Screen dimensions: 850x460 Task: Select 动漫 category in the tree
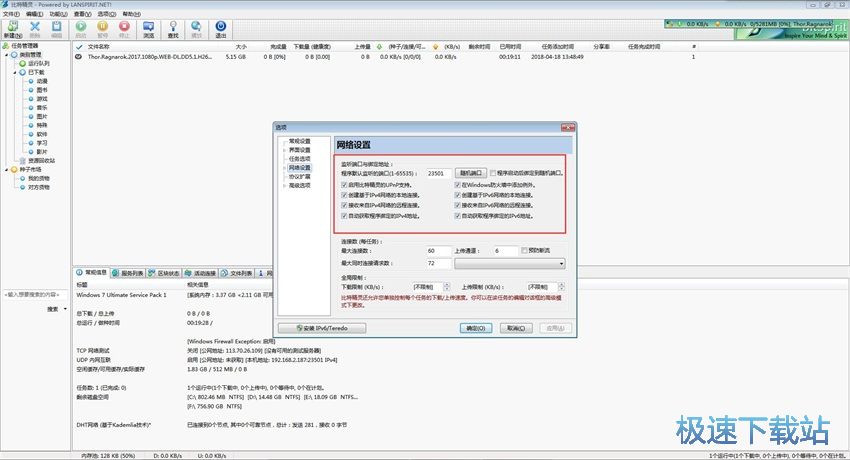click(x=42, y=81)
